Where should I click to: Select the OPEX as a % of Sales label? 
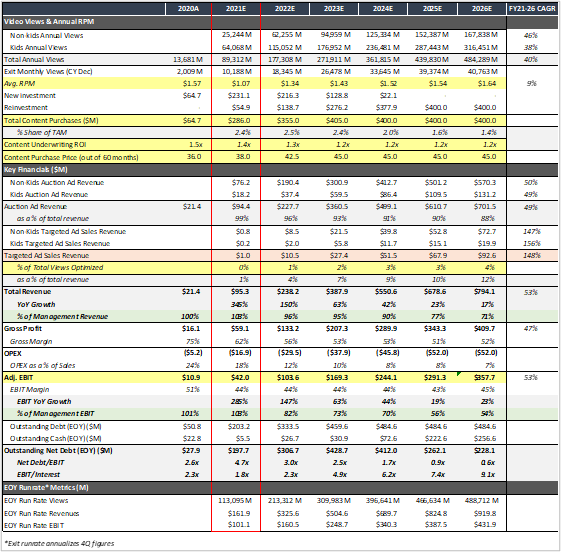pos(43,365)
